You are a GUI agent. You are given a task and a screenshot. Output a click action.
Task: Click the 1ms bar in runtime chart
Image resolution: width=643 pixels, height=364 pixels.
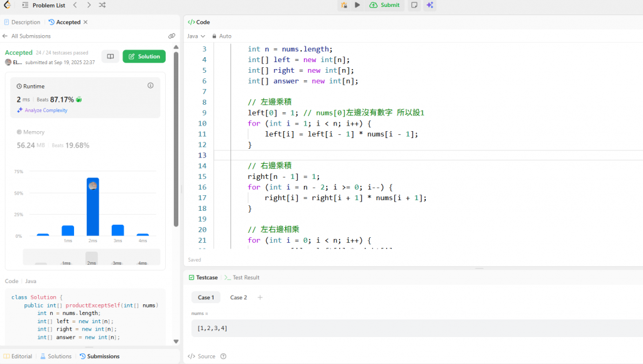[68, 230]
